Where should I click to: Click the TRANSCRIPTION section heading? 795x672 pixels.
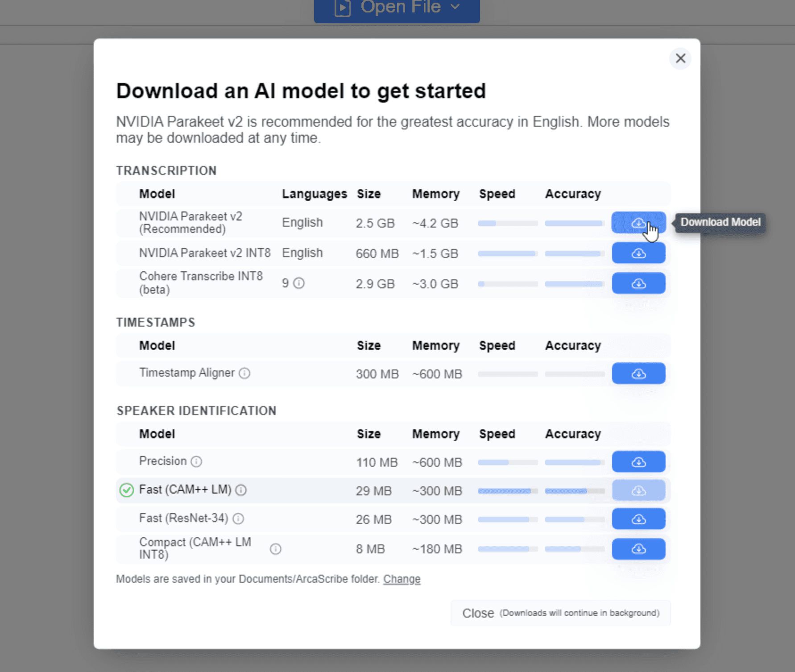click(166, 171)
